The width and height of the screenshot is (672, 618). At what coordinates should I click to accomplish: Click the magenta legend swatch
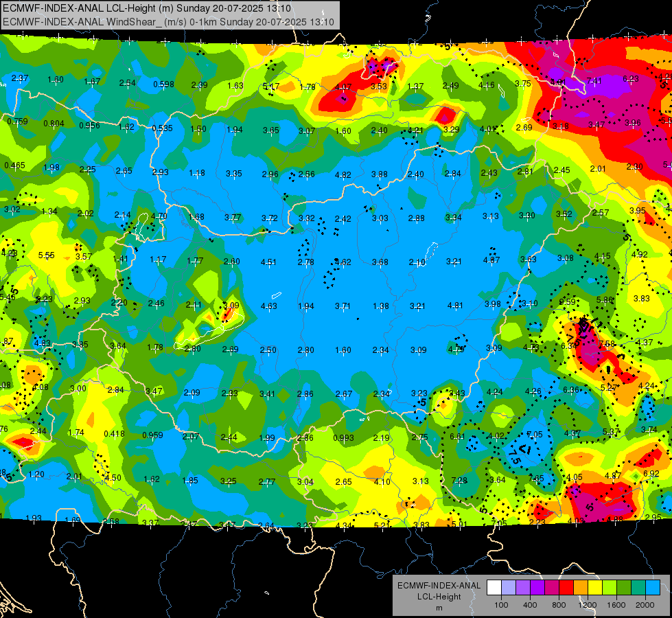tap(552, 588)
